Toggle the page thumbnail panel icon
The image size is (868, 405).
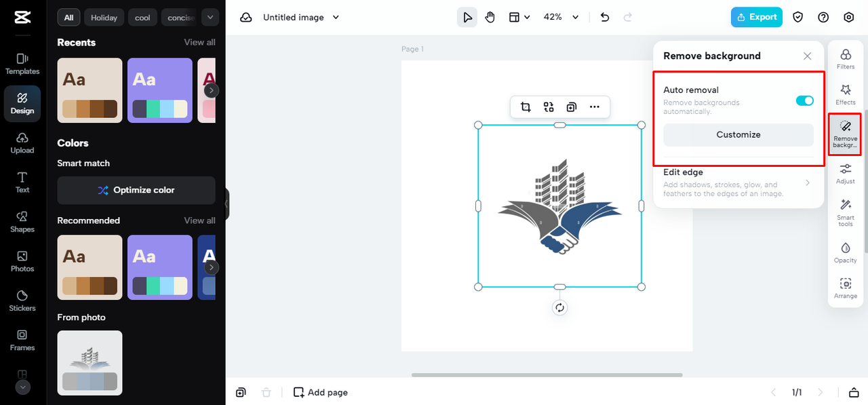tap(854, 392)
